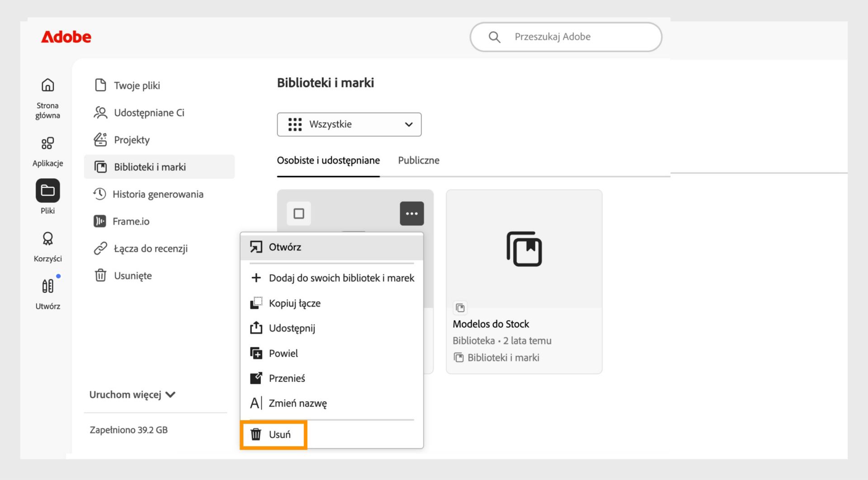The width and height of the screenshot is (868, 480).
Task: Choose Udostępnij in context menu
Action: (332, 328)
